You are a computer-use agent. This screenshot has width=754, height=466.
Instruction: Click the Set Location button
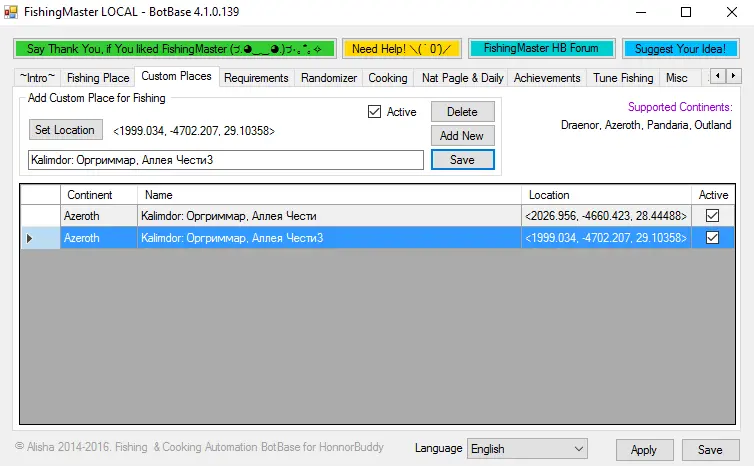click(65, 130)
